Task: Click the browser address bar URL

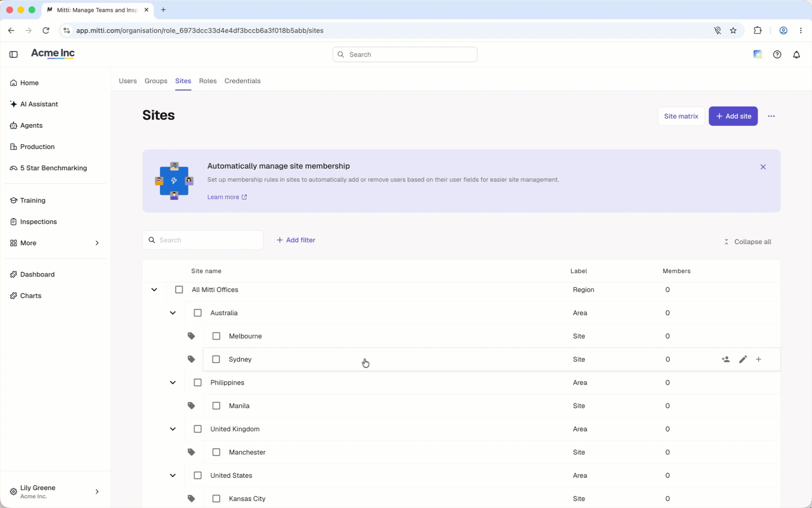Action: 200,30
